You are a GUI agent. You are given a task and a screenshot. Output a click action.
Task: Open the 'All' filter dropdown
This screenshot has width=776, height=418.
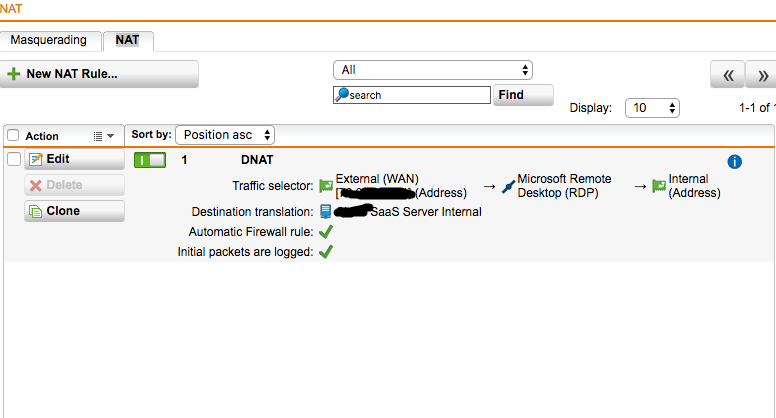coord(432,70)
